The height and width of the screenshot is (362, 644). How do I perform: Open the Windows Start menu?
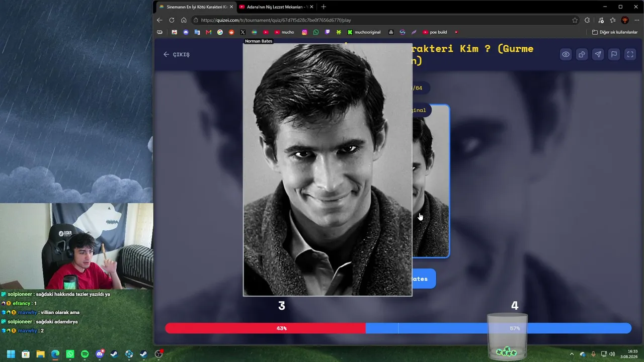point(11,354)
